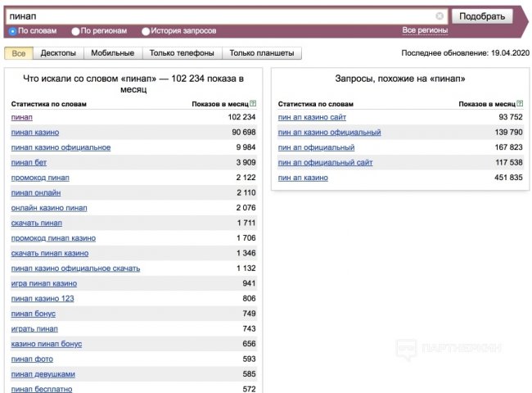Select the 'Только планшеты' tab
Viewport: 532px width, 393px height.
261,53
